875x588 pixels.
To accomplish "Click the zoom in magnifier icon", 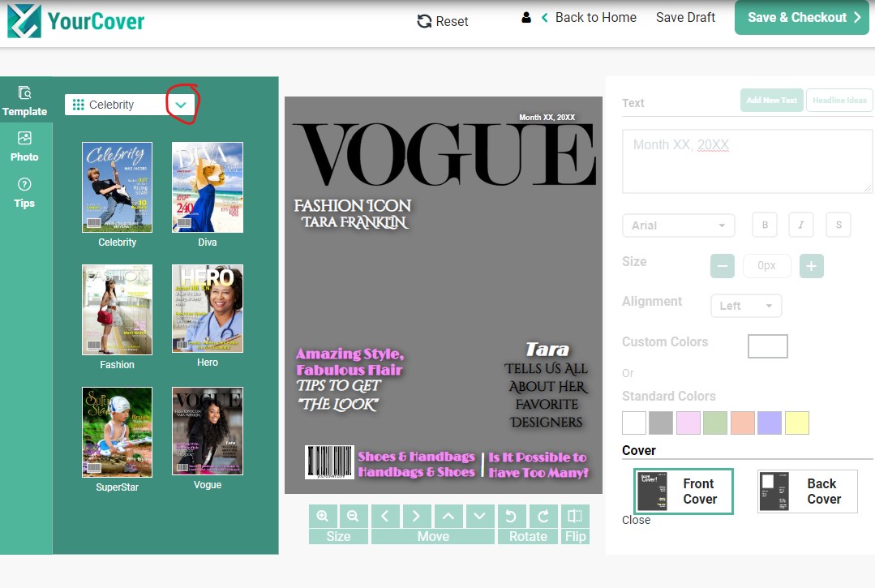I will [323, 516].
